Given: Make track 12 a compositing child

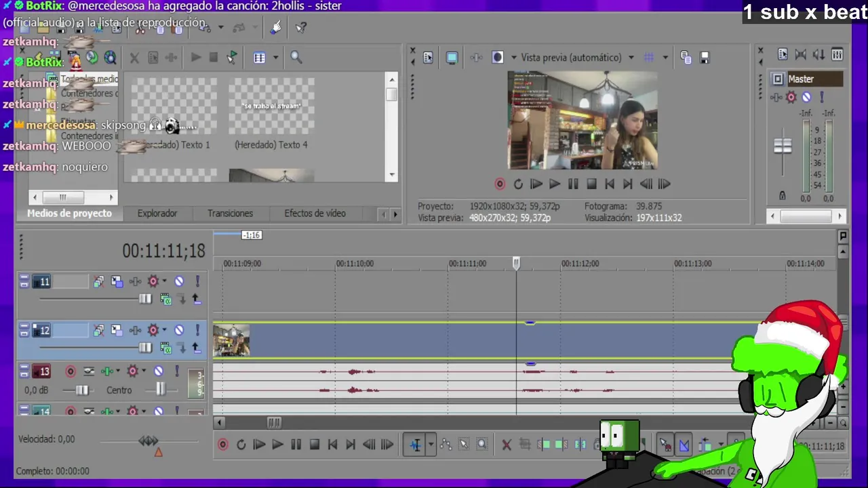Looking at the screenshot, I should tap(181, 348).
